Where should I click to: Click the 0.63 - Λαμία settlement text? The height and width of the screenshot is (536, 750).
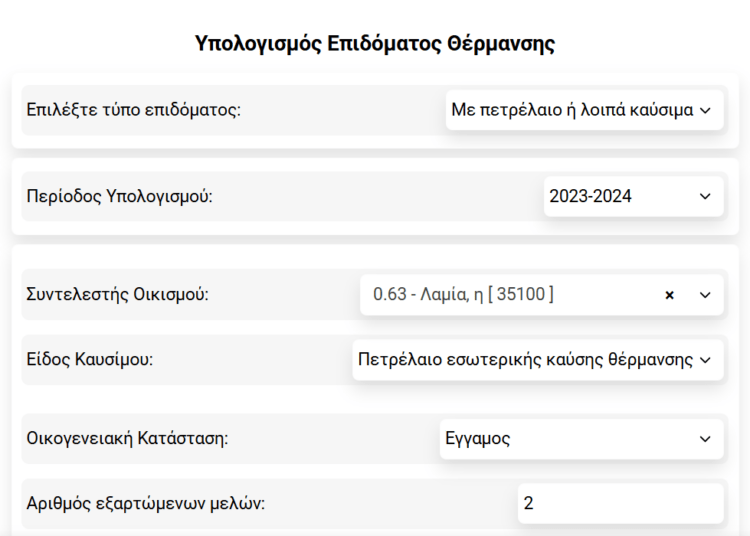463,295
